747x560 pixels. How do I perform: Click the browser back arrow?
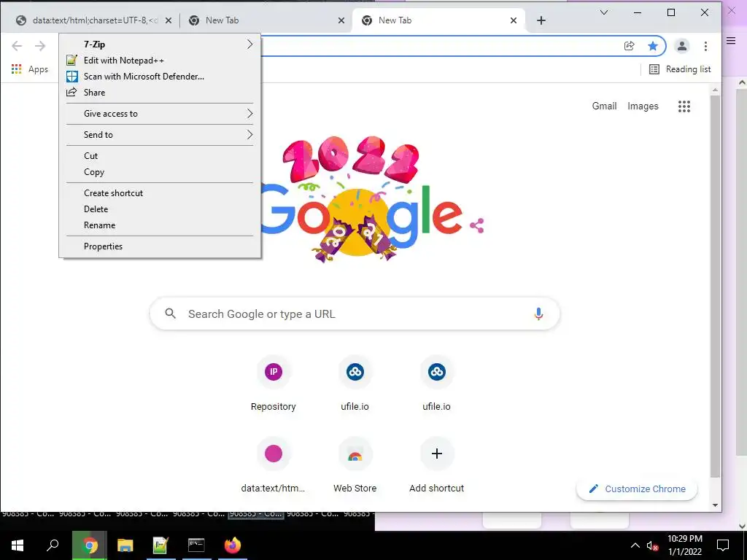[17, 46]
